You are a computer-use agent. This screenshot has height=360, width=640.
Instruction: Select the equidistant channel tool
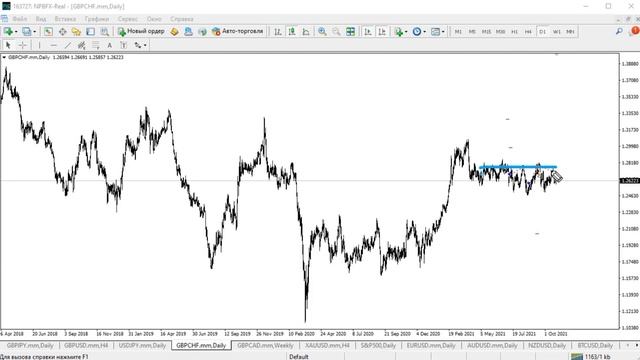click(x=82, y=45)
